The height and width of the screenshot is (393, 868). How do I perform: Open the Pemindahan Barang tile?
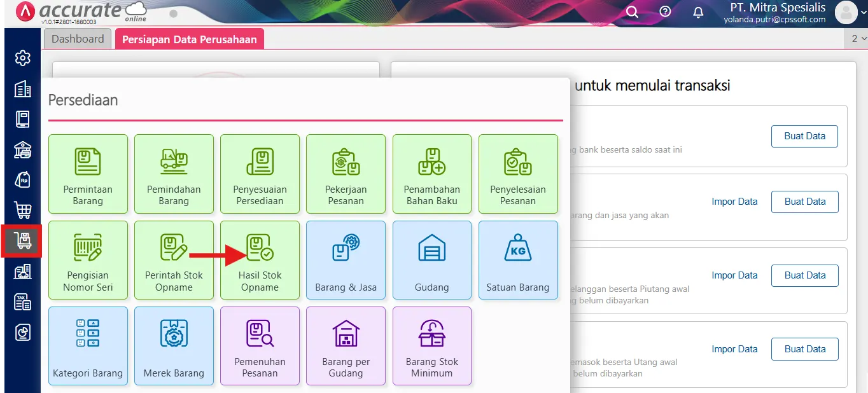pos(174,174)
